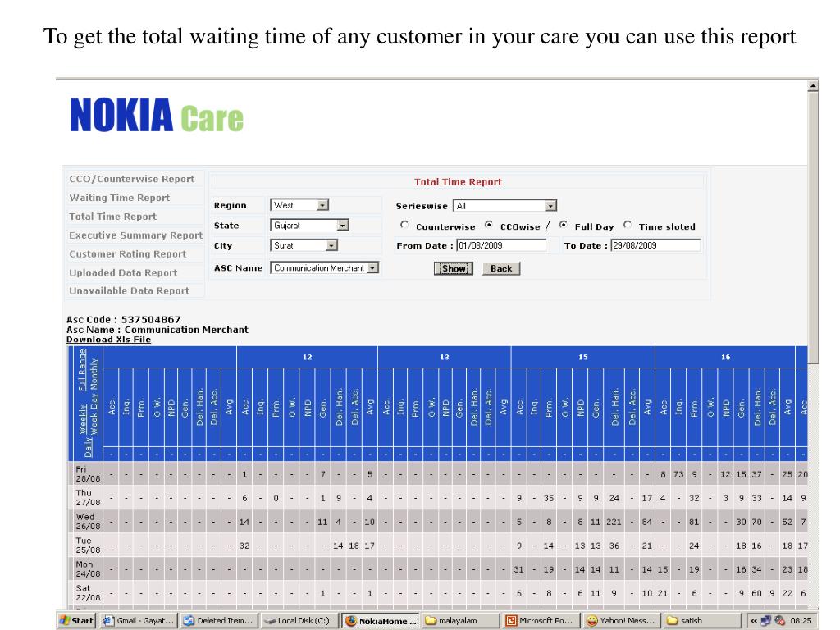
Task: Click column group header 15
Action: pos(583,357)
